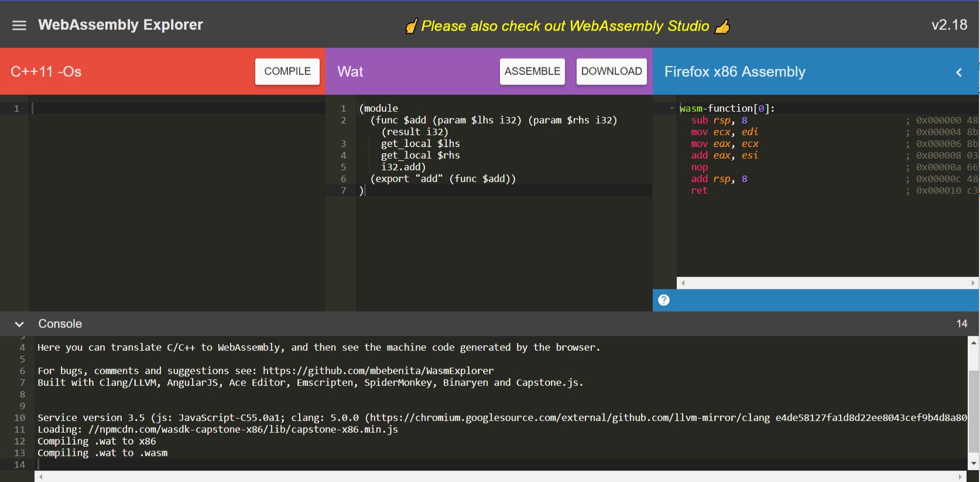
Task: Click the "nop" instruction
Action: [x=699, y=167]
